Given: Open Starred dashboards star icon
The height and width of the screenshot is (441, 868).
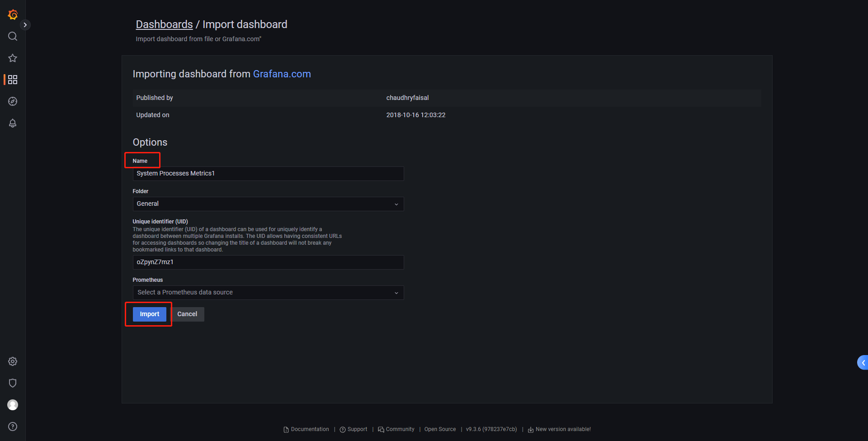Looking at the screenshot, I should click(13, 58).
